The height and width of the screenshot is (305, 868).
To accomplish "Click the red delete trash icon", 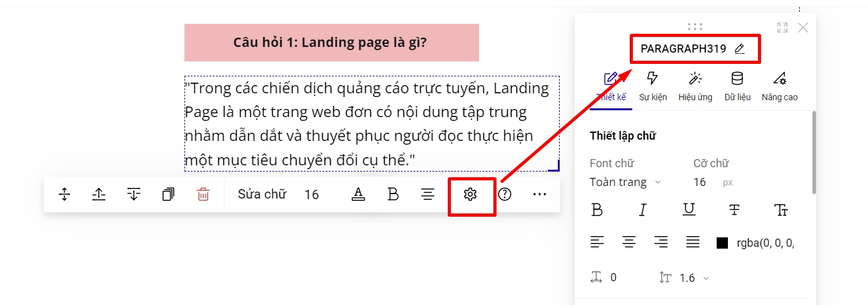I will tap(203, 195).
